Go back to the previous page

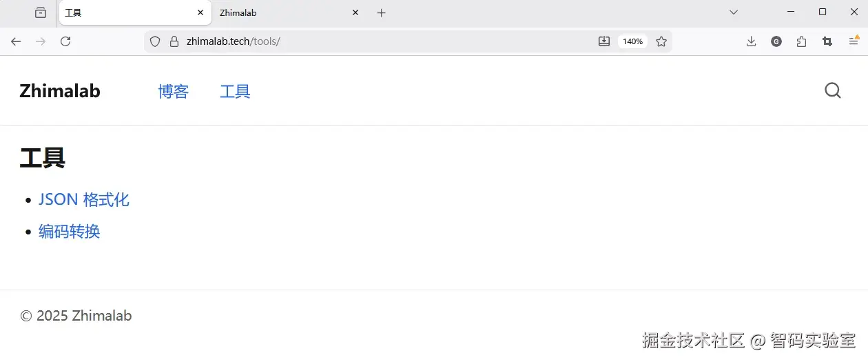pos(16,41)
